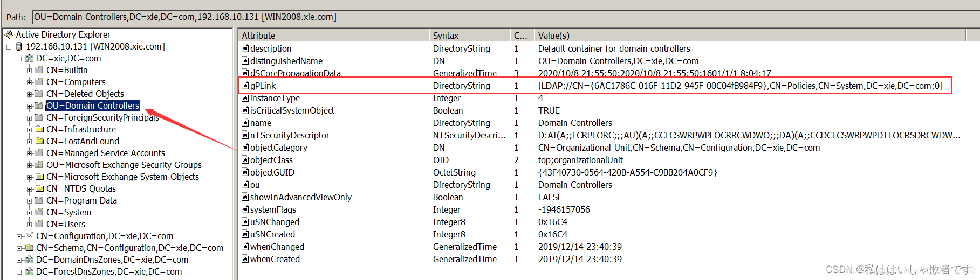The width and height of the screenshot is (980, 280).
Task: Expand the CN=Builtin node
Action: coord(30,71)
